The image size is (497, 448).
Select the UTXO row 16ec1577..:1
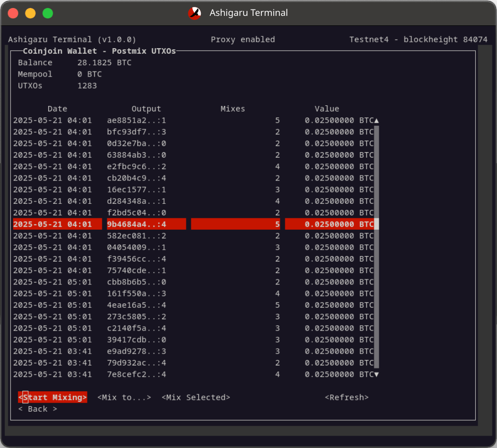pyautogui.click(x=194, y=189)
